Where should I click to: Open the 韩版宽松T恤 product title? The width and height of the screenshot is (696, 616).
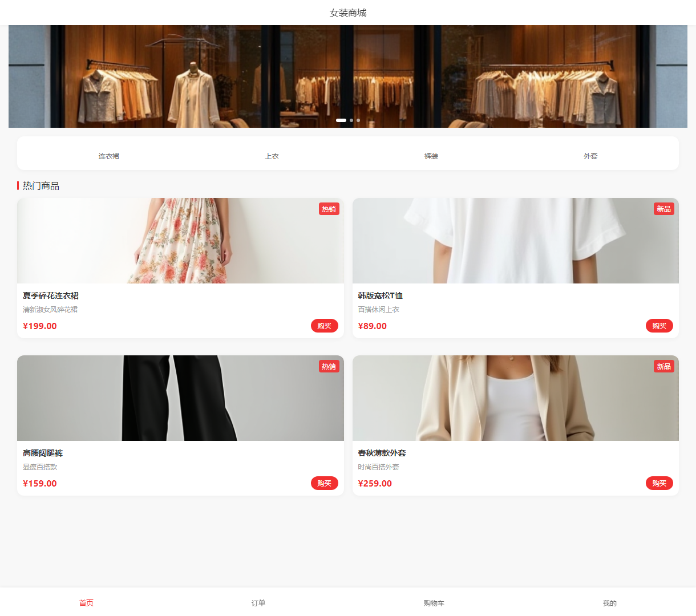pyautogui.click(x=381, y=295)
